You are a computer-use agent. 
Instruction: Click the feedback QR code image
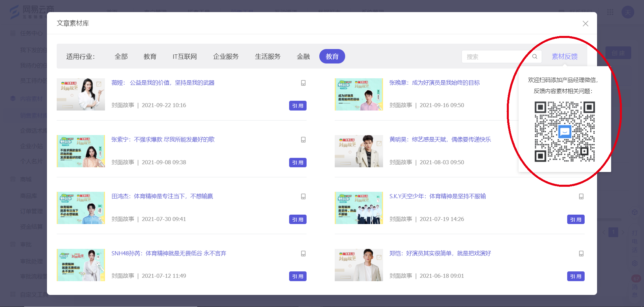[565, 132]
